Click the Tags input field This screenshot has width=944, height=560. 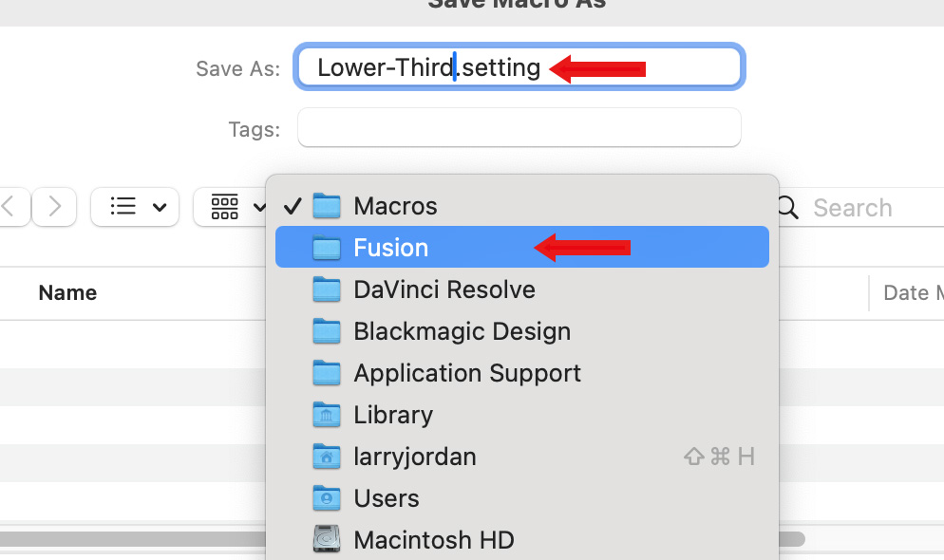(x=519, y=128)
